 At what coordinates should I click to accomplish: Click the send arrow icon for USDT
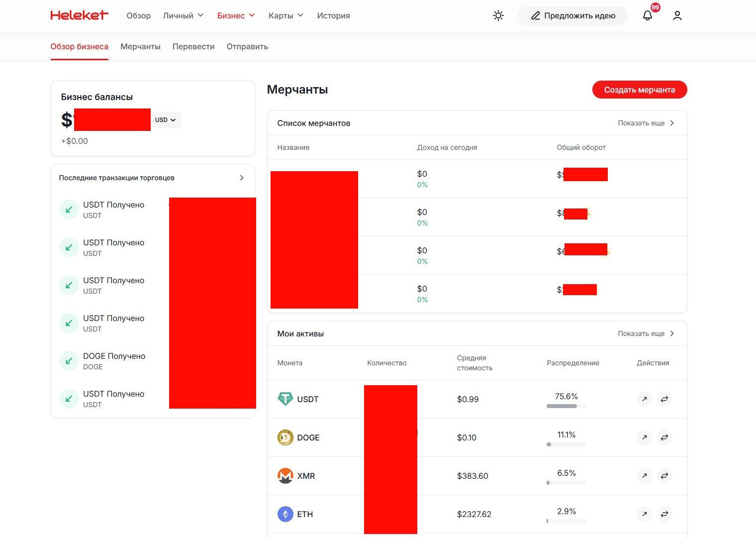[x=644, y=399]
